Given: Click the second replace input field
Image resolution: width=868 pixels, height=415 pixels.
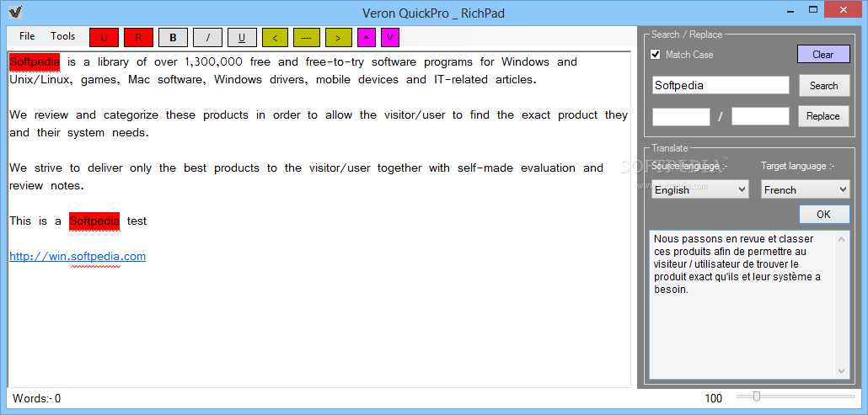Looking at the screenshot, I should [x=761, y=117].
